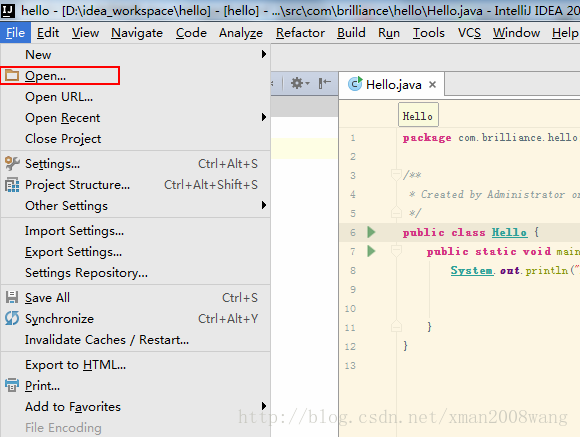Open the Navigate menu
Viewport: 580px width, 437px height.
coord(137,33)
